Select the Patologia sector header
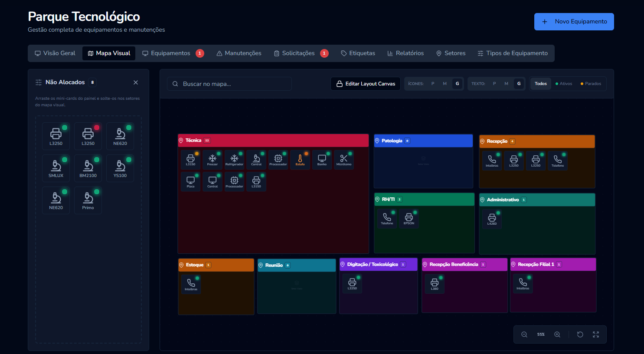Screen dimensions: 644x354 point(423,141)
